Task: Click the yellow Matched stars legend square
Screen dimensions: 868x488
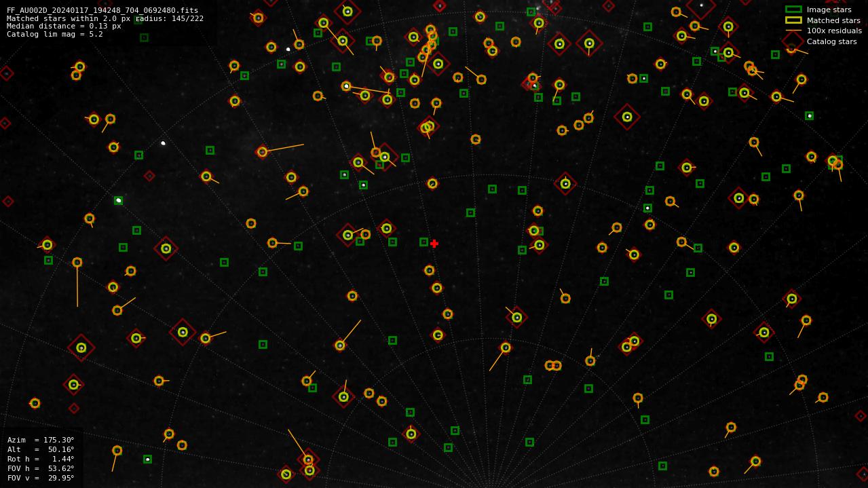Action: (x=793, y=20)
